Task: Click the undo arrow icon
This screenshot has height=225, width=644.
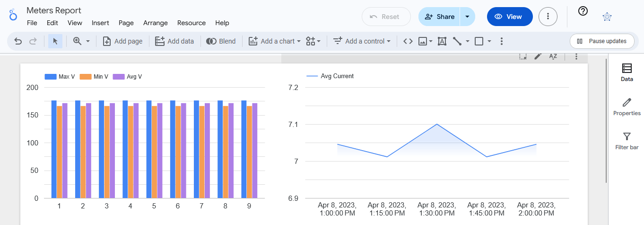Action: (18, 41)
